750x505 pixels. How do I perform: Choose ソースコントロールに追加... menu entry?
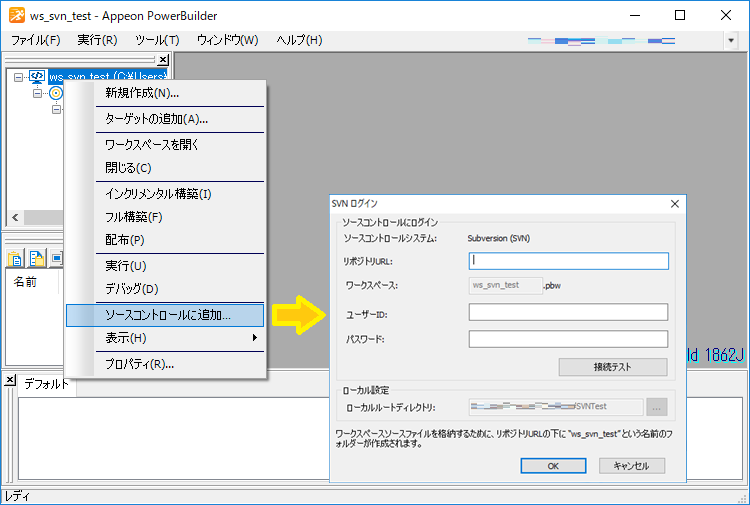[x=165, y=315]
